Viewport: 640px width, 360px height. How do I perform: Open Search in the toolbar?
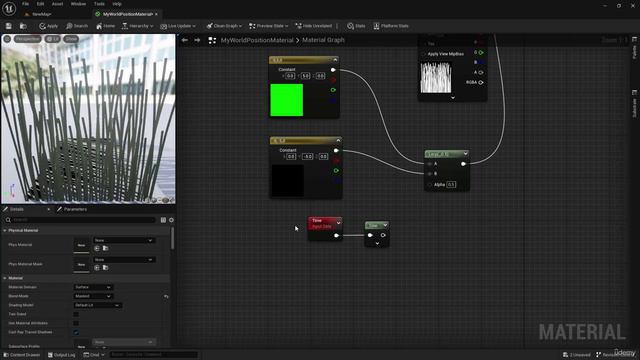click(77, 26)
